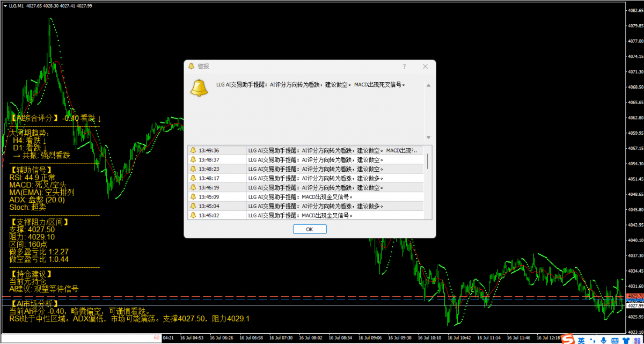Click the bell icon in the 13:49:36 row

tap(193, 150)
